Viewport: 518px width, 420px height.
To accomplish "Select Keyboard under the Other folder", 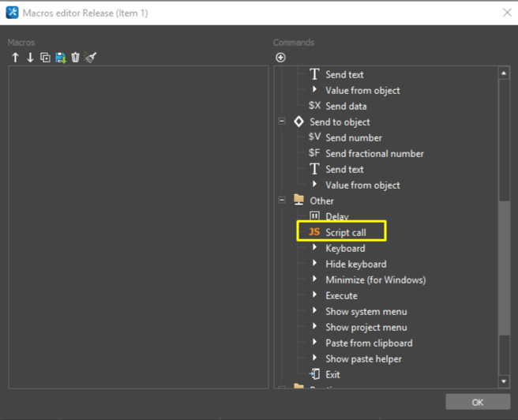I will coord(345,248).
